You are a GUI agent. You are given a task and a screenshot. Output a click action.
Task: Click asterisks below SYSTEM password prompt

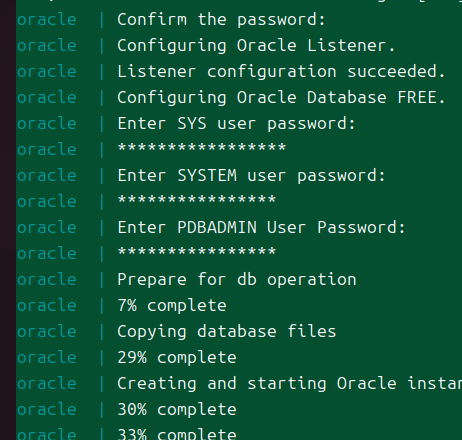coord(197,200)
